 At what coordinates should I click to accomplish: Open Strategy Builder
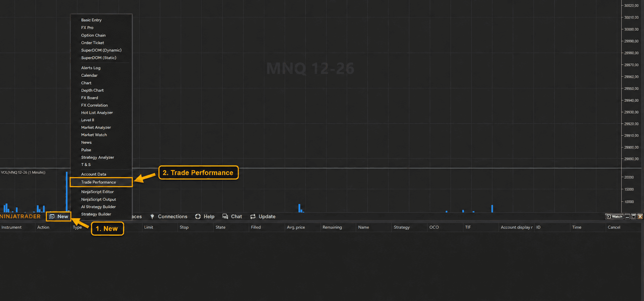pos(96,214)
